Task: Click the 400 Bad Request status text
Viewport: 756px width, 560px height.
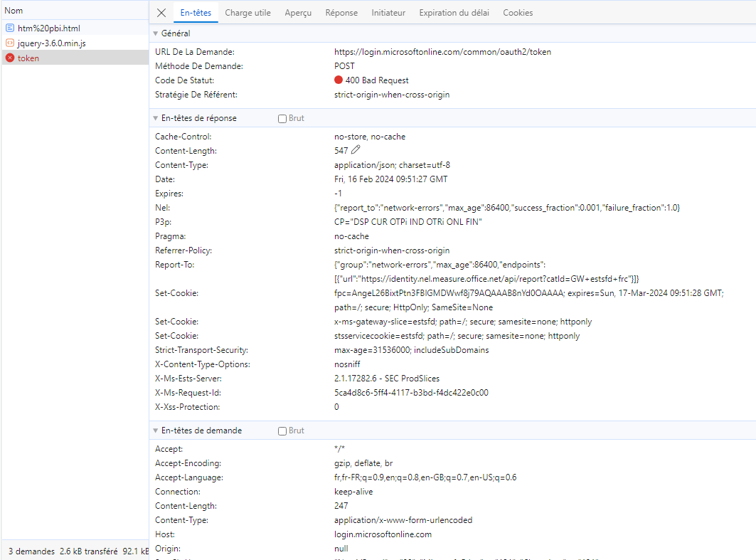Action: (377, 80)
